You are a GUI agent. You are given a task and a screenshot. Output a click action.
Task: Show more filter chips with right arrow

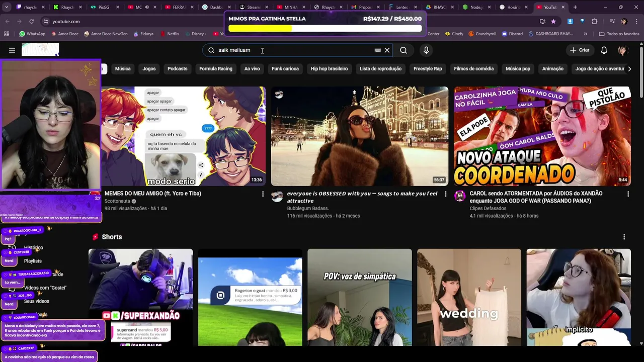[629, 69]
